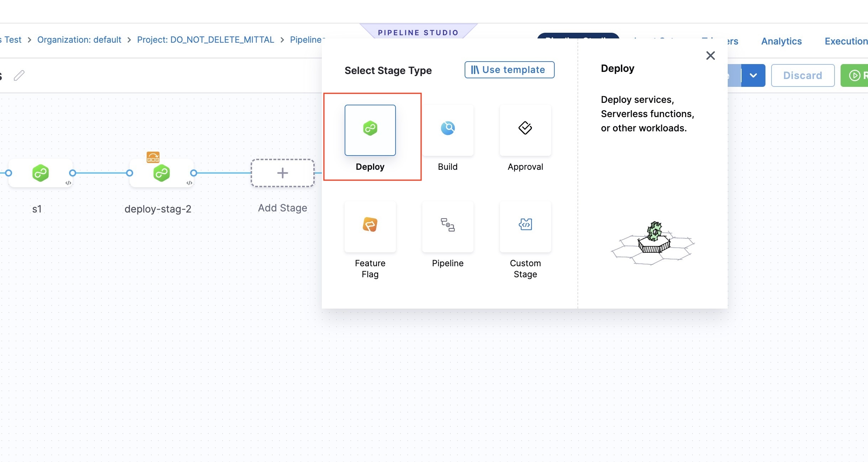The height and width of the screenshot is (462, 868).
Task: Choose the Build stage type
Action: 448,130
